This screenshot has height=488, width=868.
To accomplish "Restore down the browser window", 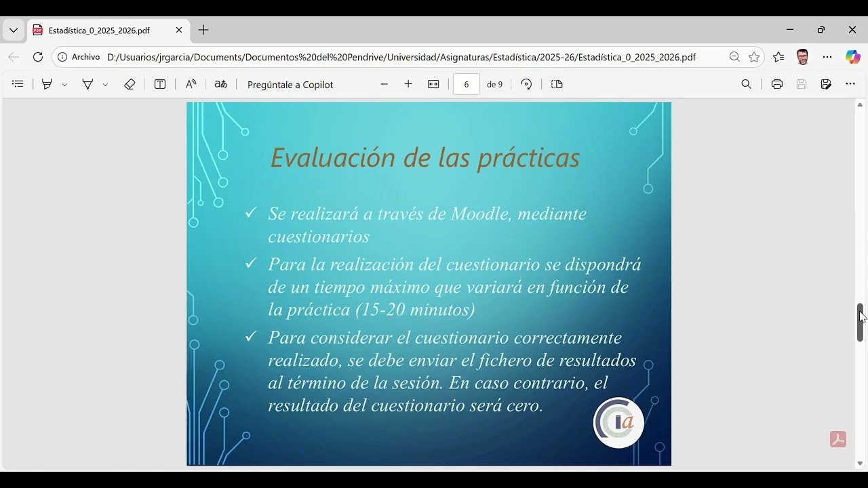I will click(x=821, y=30).
